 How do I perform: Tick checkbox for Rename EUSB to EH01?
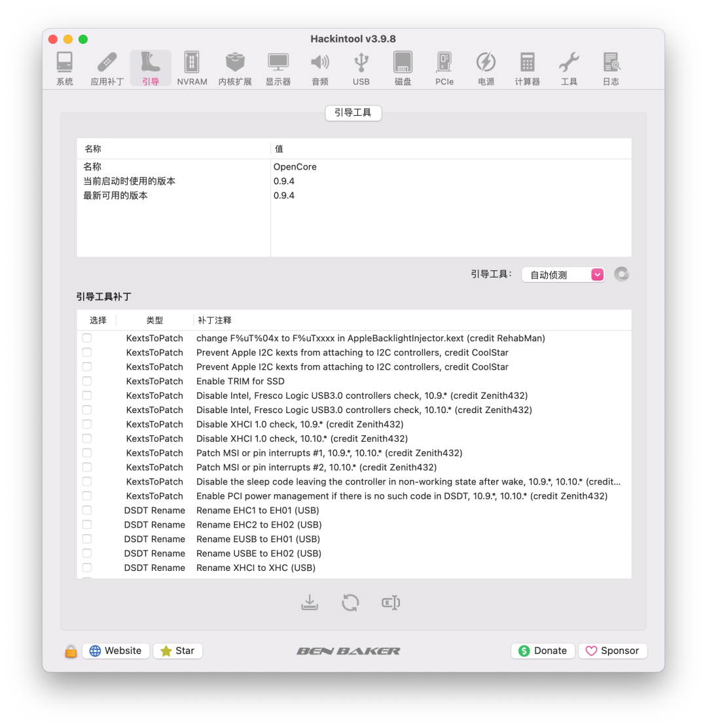[x=87, y=539]
